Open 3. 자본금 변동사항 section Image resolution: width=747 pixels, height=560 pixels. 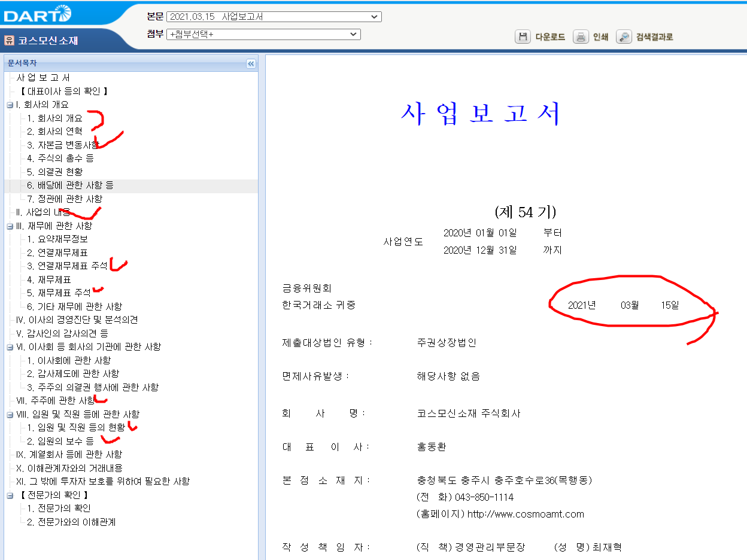(x=63, y=145)
